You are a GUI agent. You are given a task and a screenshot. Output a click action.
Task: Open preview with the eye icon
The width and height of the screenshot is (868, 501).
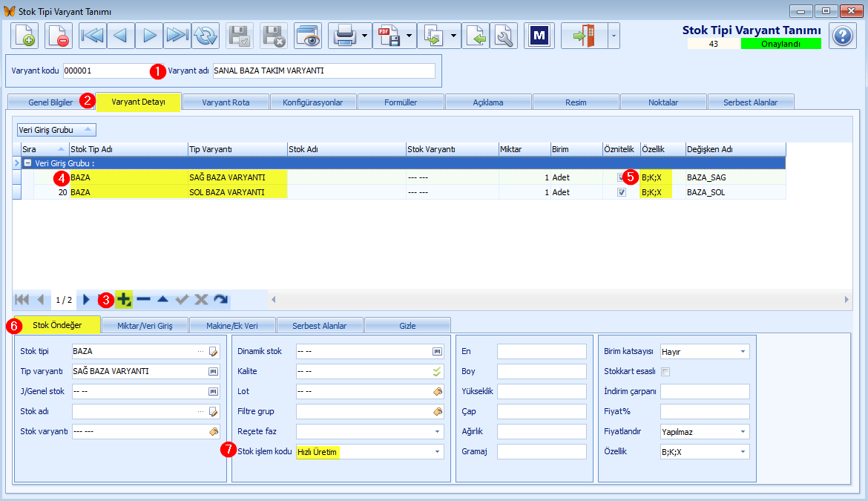308,36
